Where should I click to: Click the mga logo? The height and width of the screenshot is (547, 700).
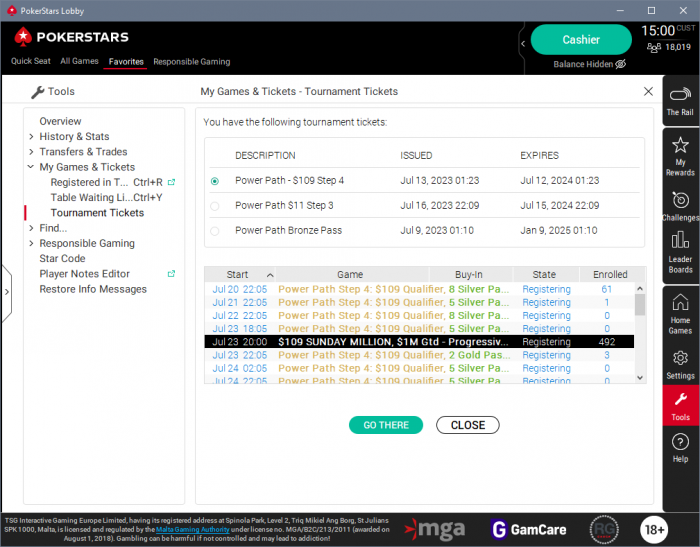pos(435,530)
